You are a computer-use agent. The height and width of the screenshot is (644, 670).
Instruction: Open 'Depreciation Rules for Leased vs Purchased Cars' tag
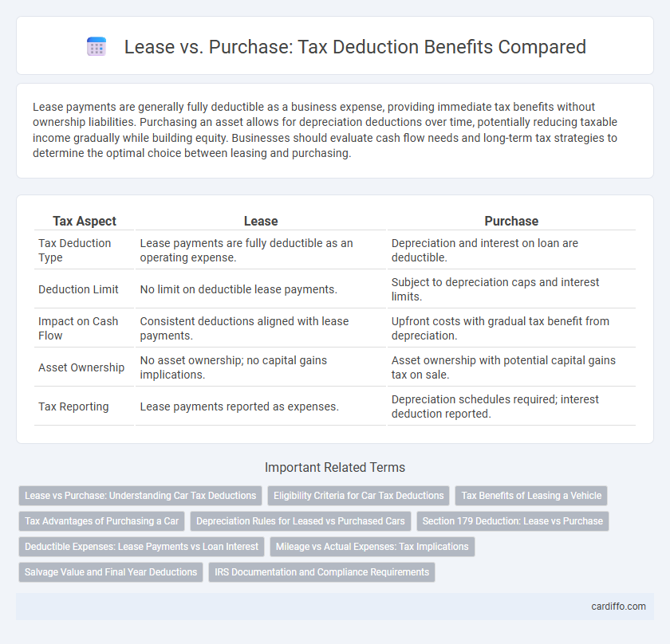[x=301, y=521]
